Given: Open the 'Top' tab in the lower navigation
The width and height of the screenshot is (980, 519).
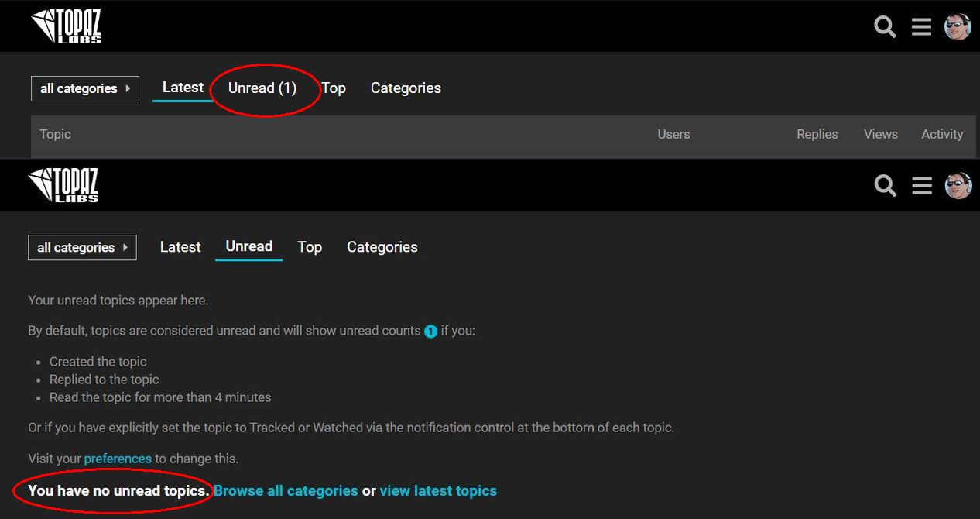Looking at the screenshot, I should pos(310,247).
